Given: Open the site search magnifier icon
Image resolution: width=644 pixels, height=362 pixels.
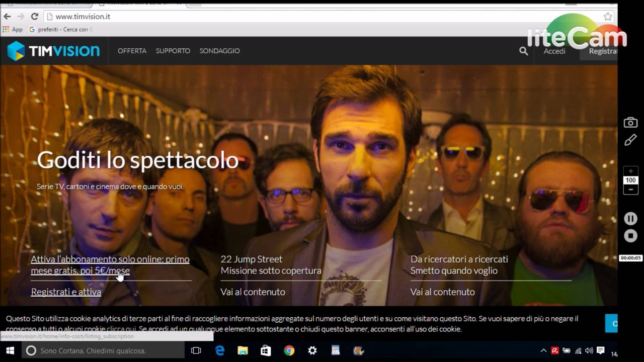Looking at the screenshot, I should pos(524,51).
